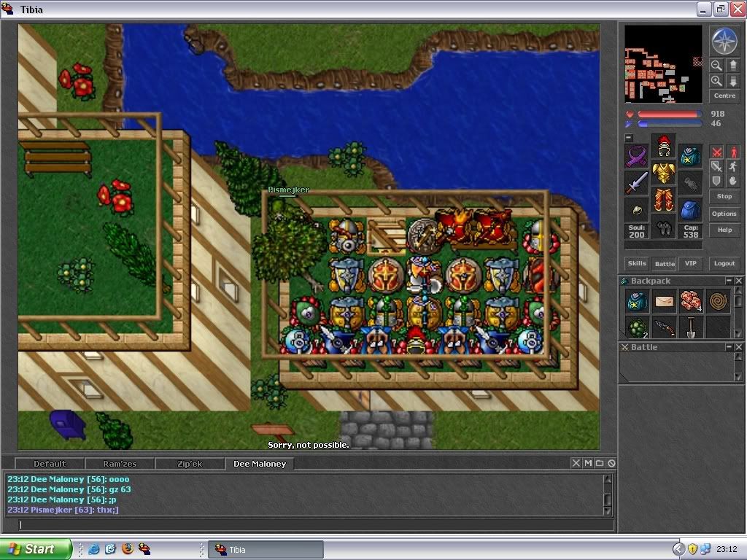Click the Stop button
The height and width of the screenshot is (560, 747).
(x=724, y=196)
